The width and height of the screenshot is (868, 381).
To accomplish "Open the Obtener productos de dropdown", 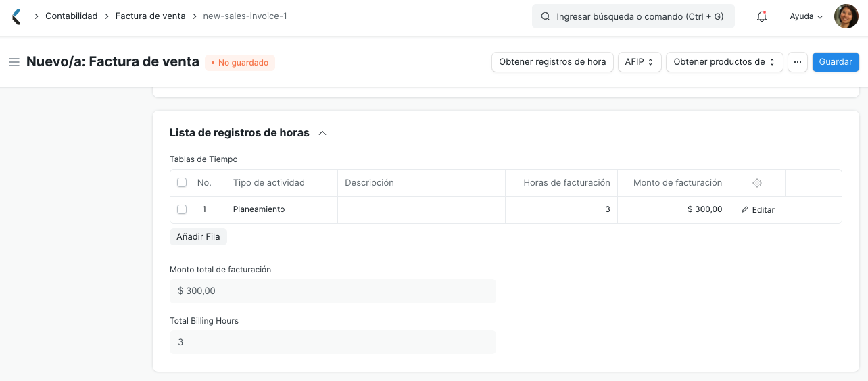I will (x=725, y=62).
